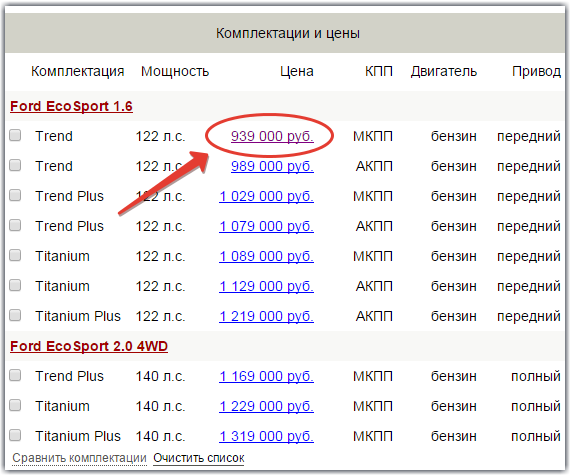Viewport: 570px width, 475px height.
Task: Enable checkbox for Trend Plus 1 079 000
Action: pos(15,225)
